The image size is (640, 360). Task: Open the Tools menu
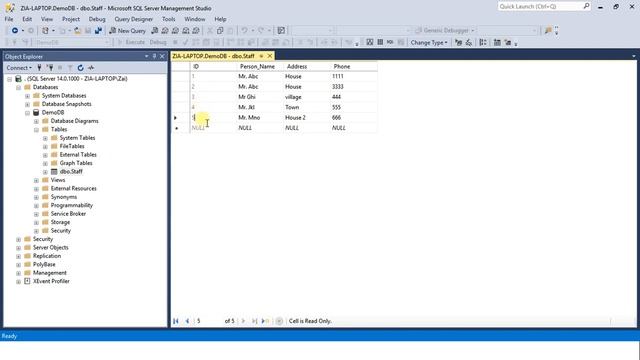point(169,19)
